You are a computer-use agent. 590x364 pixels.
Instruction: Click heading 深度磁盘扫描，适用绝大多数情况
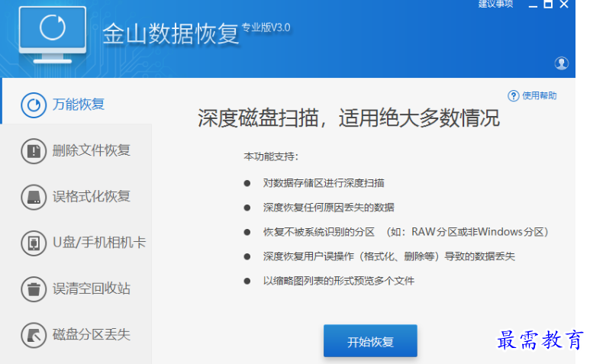[x=349, y=118]
